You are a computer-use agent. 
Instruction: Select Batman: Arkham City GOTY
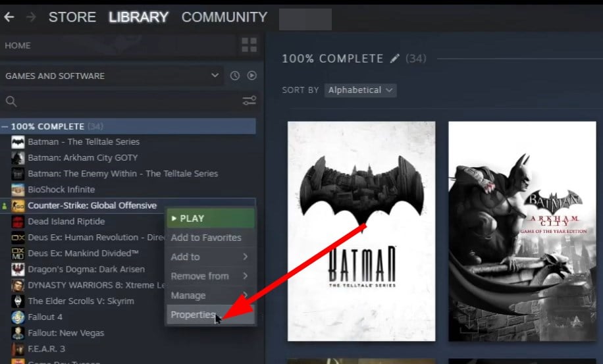(83, 158)
